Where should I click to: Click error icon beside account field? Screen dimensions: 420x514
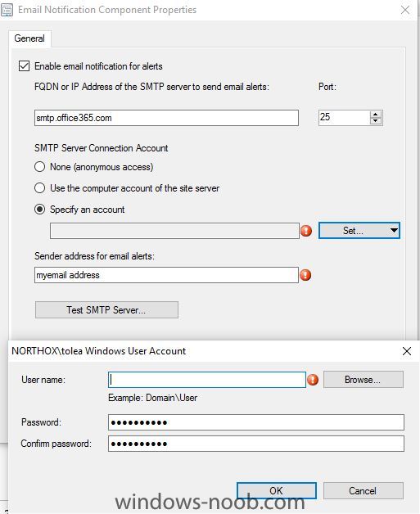(306, 231)
